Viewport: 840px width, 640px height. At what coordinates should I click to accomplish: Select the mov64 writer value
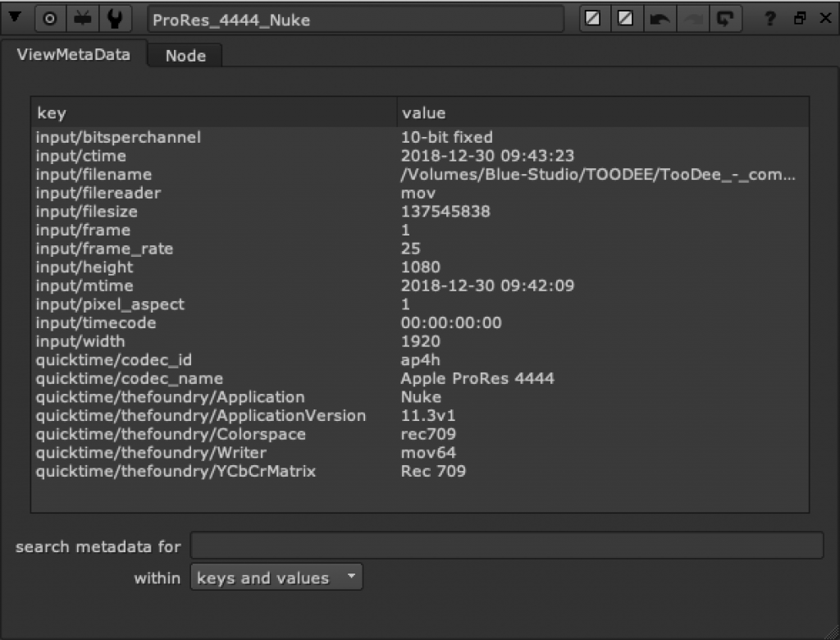pos(428,452)
